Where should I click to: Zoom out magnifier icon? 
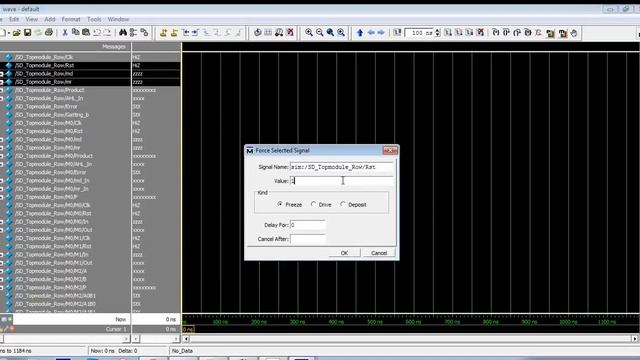[x=320, y=33]
